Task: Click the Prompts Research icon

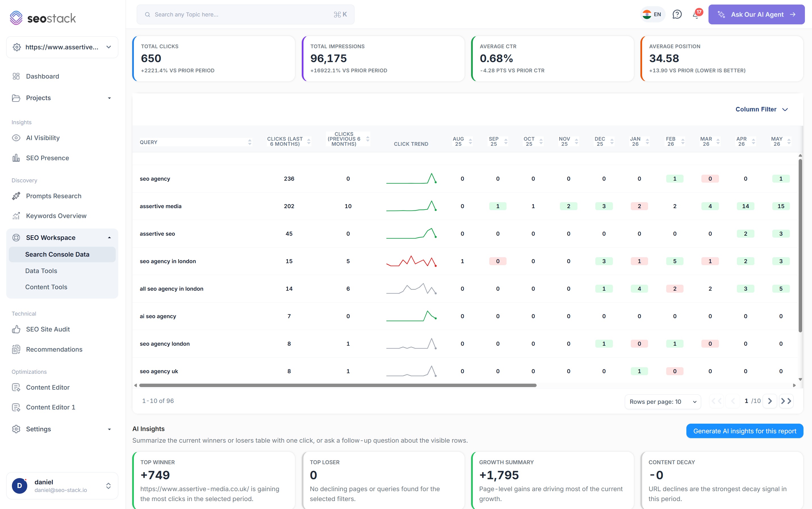Action: [x=16, y=196]
